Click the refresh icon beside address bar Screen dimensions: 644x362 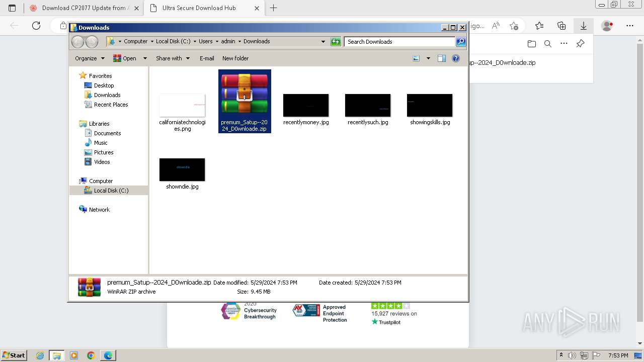(x=336, y=42)
